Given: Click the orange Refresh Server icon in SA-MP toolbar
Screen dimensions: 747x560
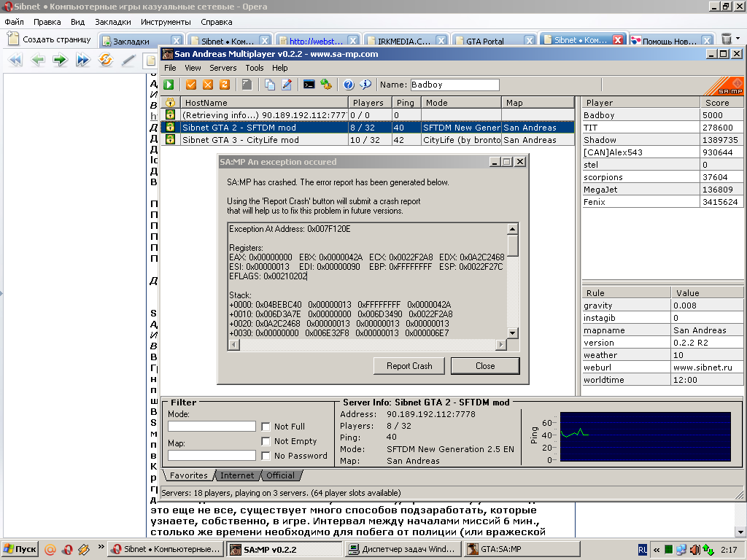Looking at the screenshot, I should 225,85.
